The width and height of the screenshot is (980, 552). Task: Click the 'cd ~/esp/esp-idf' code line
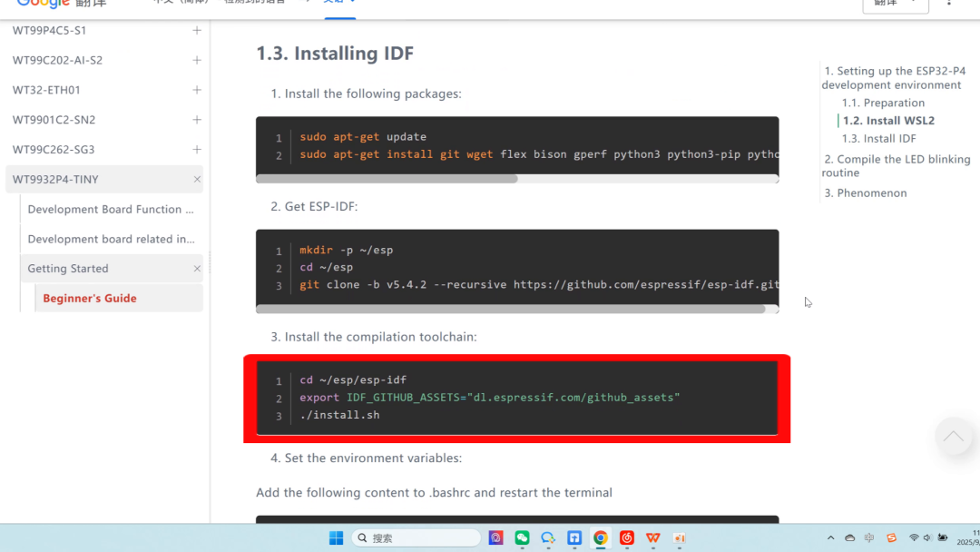tap(353, 380)
